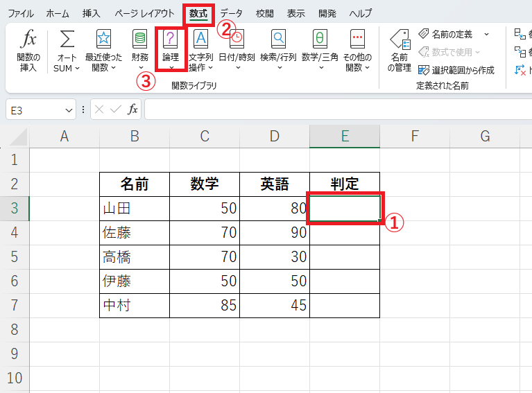Screen dimensions: 532x393
Task: Click the 名前 header cell
Action: pos(135,184)
